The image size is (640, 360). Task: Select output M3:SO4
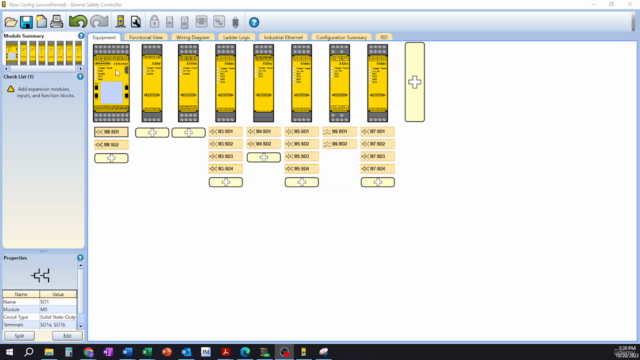click(226, 169)
